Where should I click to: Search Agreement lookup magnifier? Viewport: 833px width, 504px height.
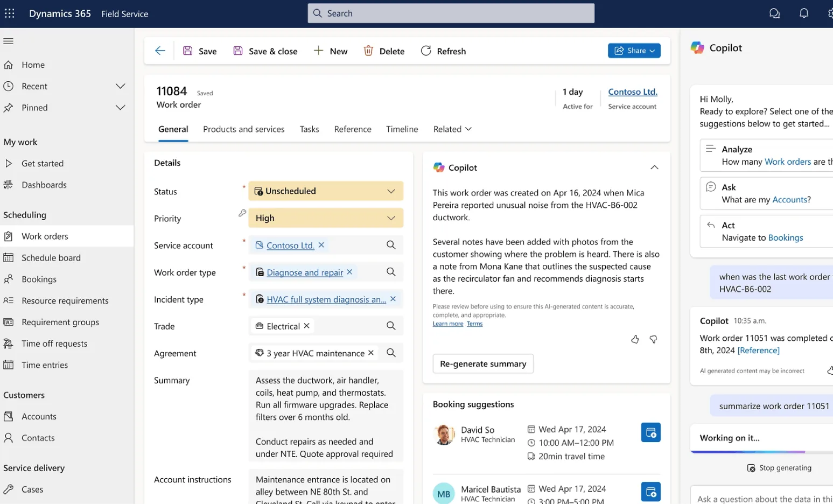click(391, 353)
